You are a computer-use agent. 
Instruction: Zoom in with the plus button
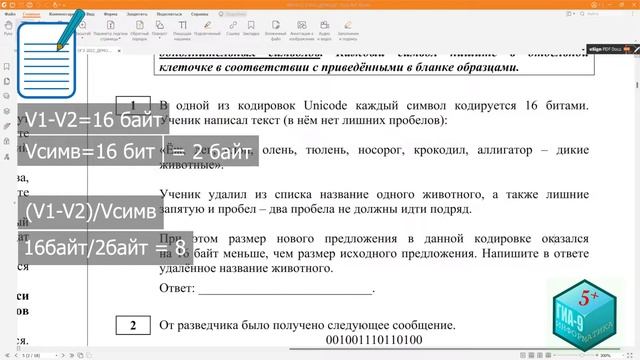tap(597, 356)
